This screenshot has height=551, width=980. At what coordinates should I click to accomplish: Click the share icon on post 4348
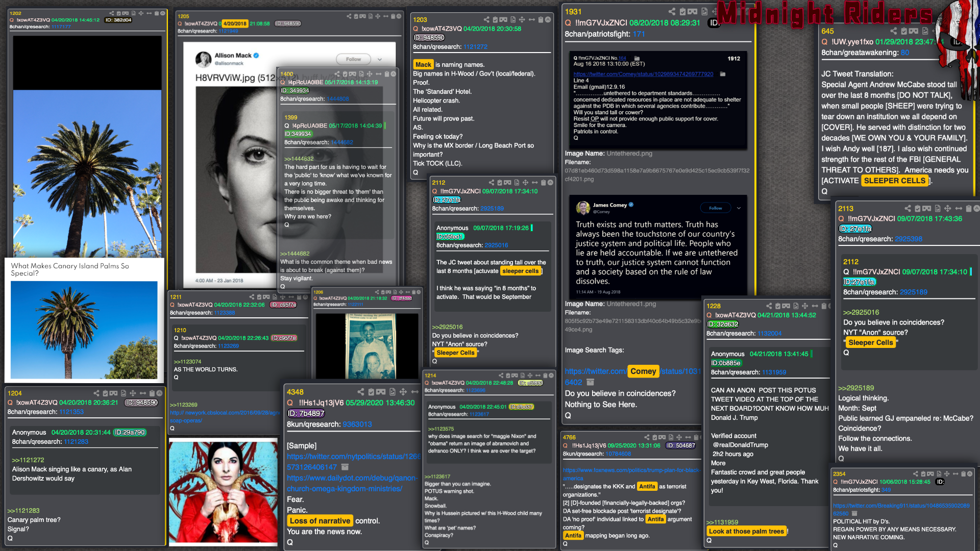361,392
